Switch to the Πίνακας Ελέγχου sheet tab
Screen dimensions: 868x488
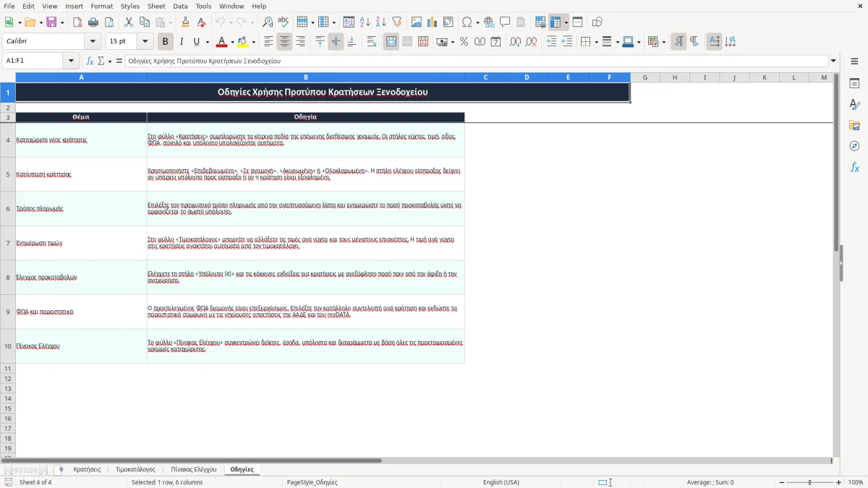pos(194,470)
